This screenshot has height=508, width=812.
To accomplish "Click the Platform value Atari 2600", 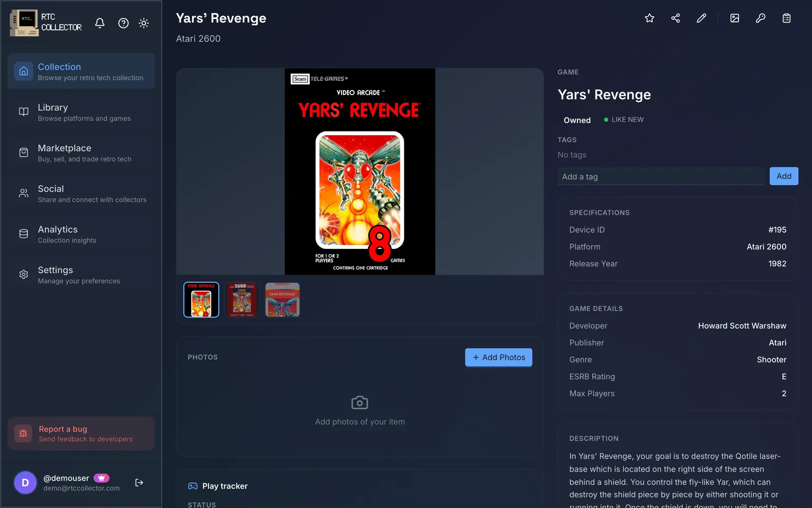I will [766, 246].
